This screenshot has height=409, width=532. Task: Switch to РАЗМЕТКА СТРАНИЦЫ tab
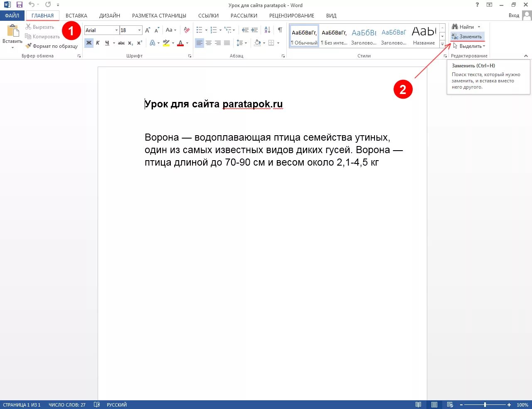(159, 15)
